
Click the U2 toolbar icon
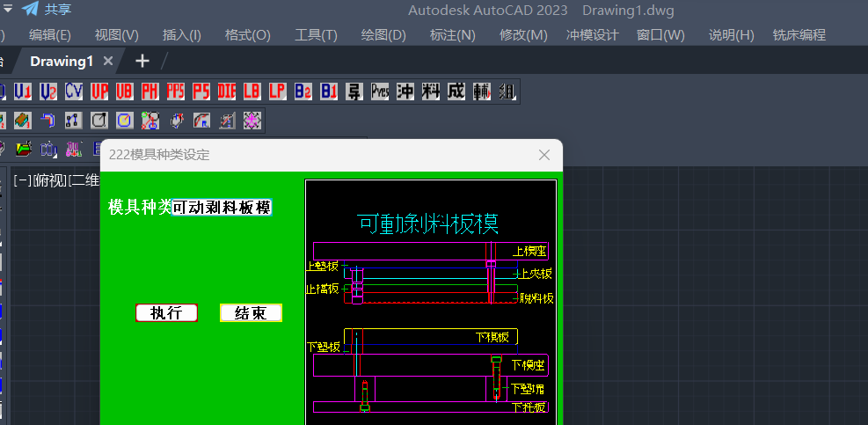pos(48,91)
